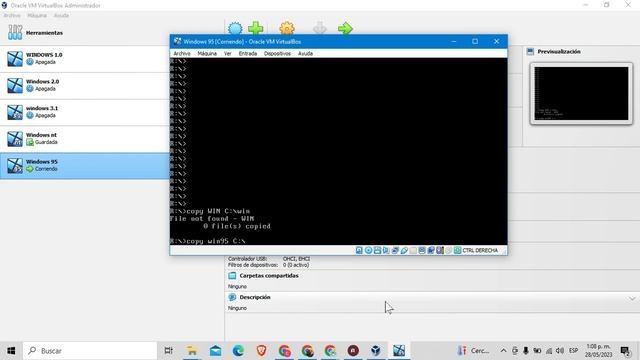
Task: Select the Windows nt saved machine
Action: [x=84, y=139]
